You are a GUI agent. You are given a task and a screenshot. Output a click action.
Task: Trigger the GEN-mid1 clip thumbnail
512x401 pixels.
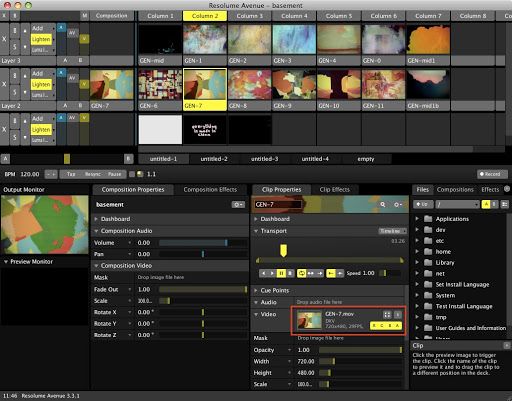(x=428, y=39)
